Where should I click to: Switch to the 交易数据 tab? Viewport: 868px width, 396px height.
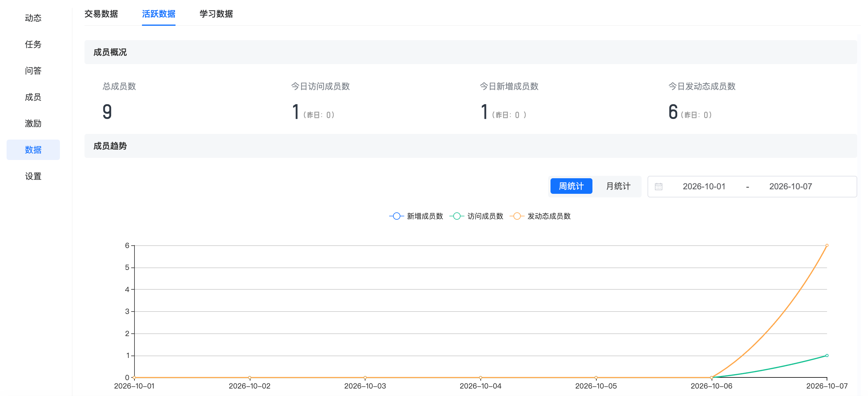tap(101, 14)
